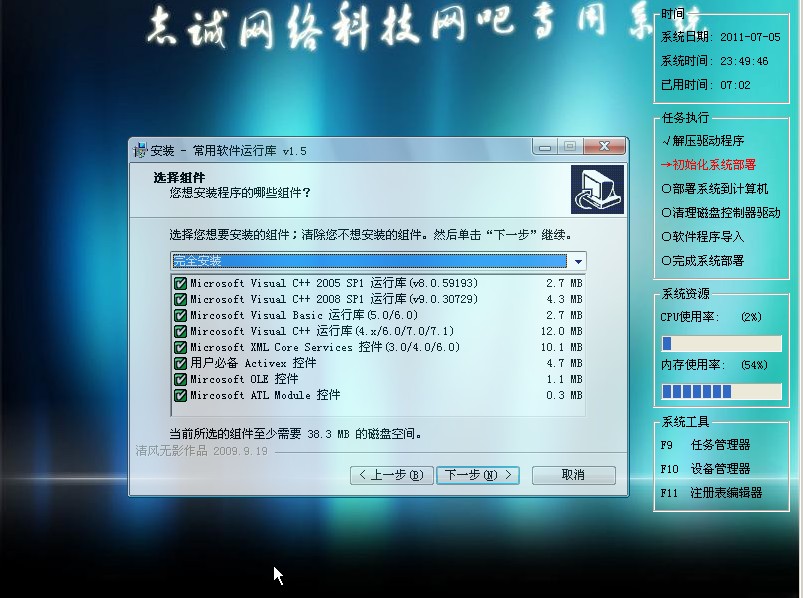Screen dimensions: 803x598
Task: Click 上一步(B) back button
Action: pos(392,475)
